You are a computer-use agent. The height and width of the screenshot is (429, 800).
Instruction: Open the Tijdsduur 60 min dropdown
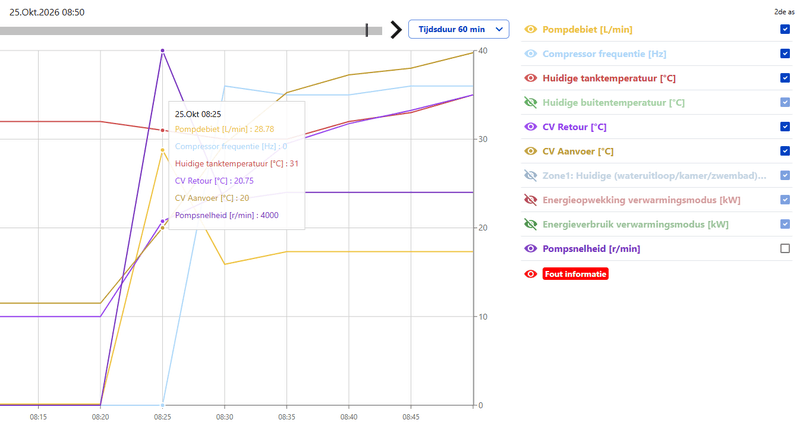click(x=459, y=30)
